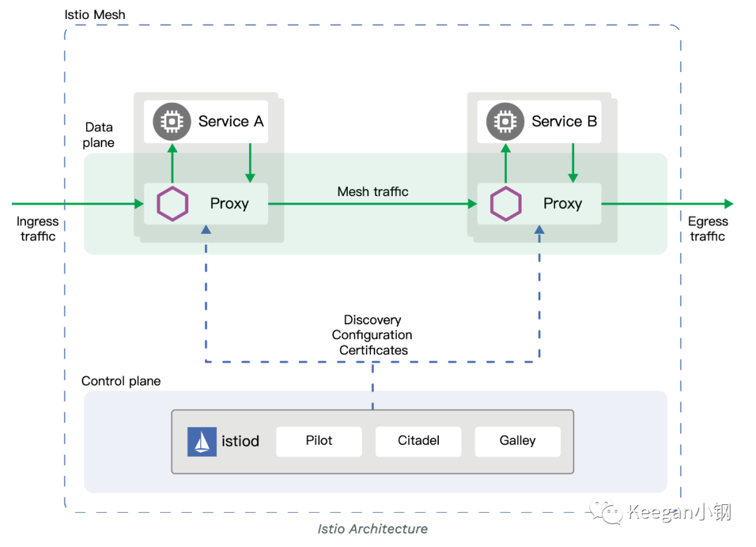Select the Galley component box

pos(517,441)
